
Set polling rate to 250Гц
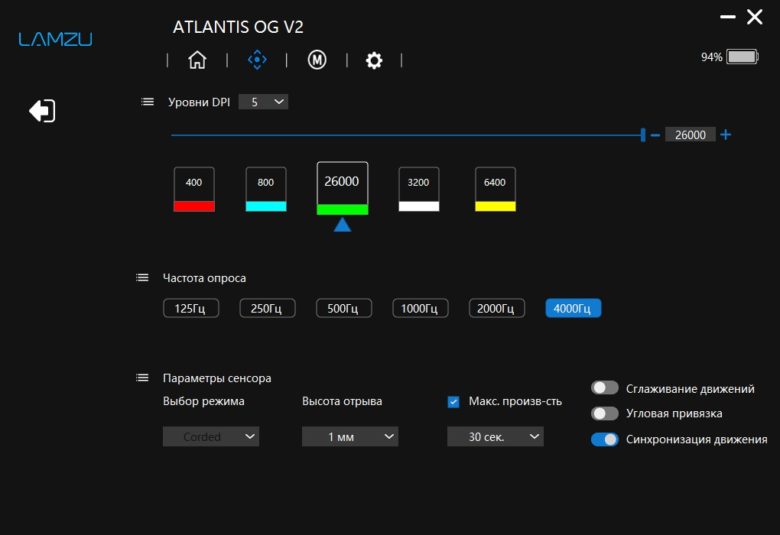click(267, 309)
